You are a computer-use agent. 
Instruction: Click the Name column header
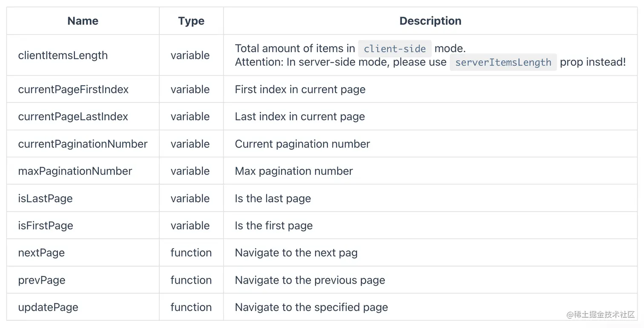(x=83, y=21)
